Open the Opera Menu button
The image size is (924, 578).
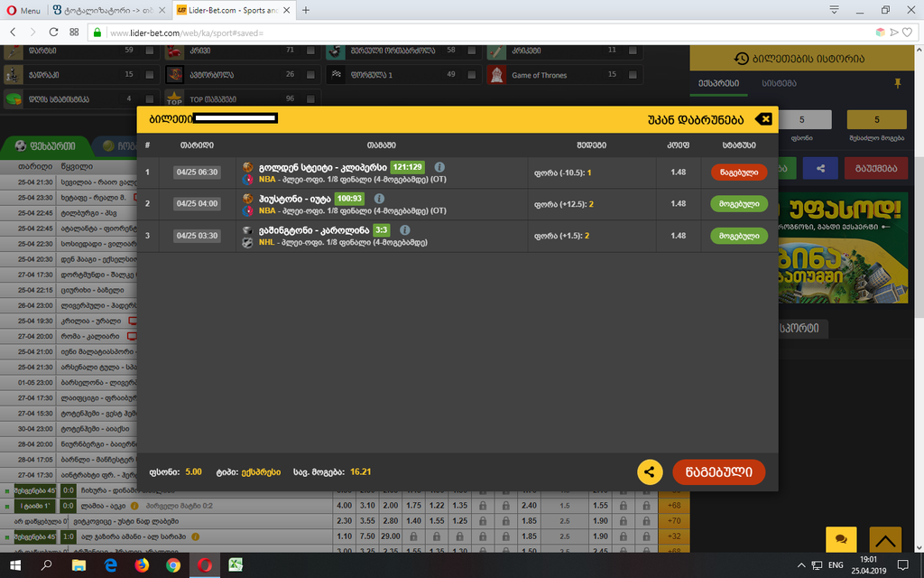coord(23,10)
